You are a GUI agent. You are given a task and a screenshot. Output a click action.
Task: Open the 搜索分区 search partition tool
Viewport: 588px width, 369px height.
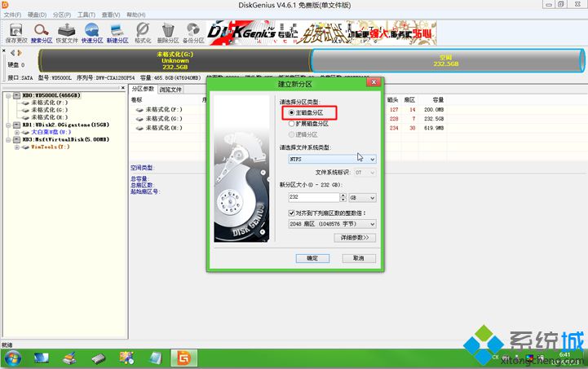[42, 33]
